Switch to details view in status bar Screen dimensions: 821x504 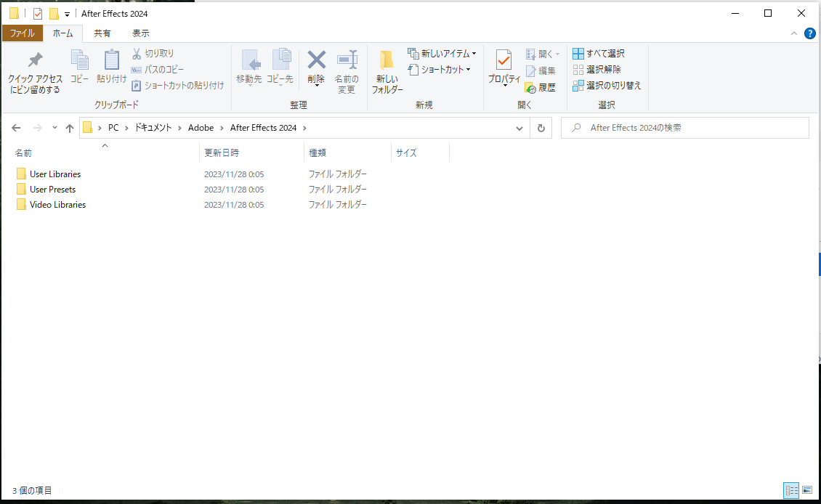click(791, 490)
